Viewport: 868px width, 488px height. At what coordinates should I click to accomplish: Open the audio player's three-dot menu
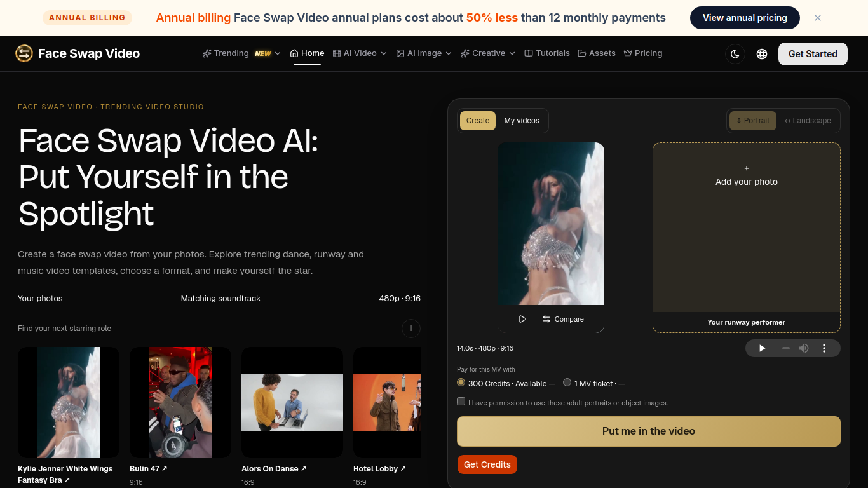[x=824, y=348]
